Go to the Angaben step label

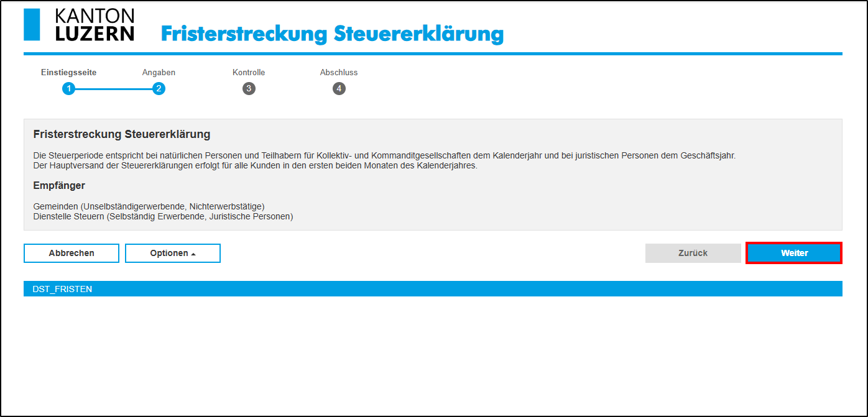click(x=159, y=73)
